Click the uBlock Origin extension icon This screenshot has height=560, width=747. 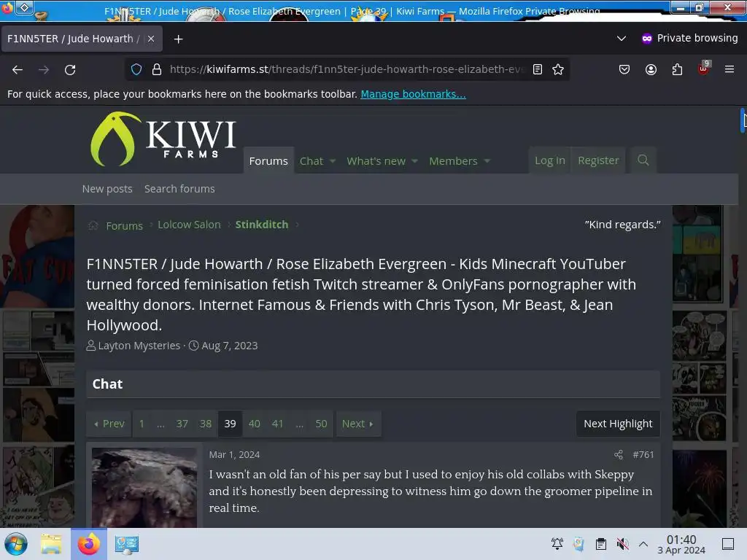704,69
